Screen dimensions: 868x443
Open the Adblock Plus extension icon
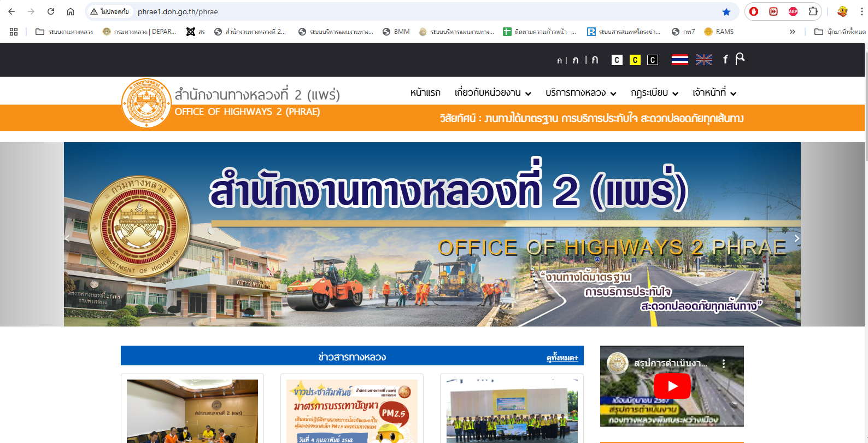click(793, 11)
